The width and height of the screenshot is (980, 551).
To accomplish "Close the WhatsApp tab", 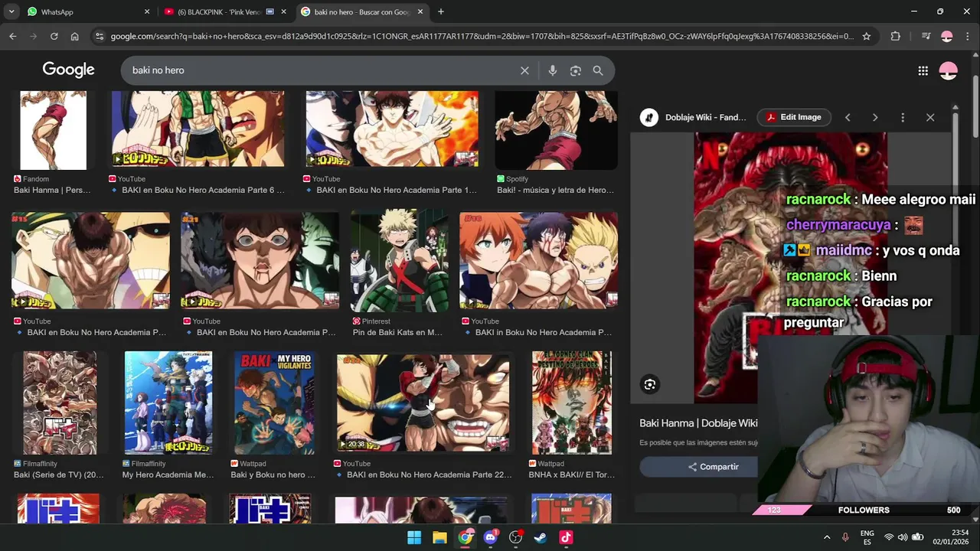I will (x=147, y=11).
